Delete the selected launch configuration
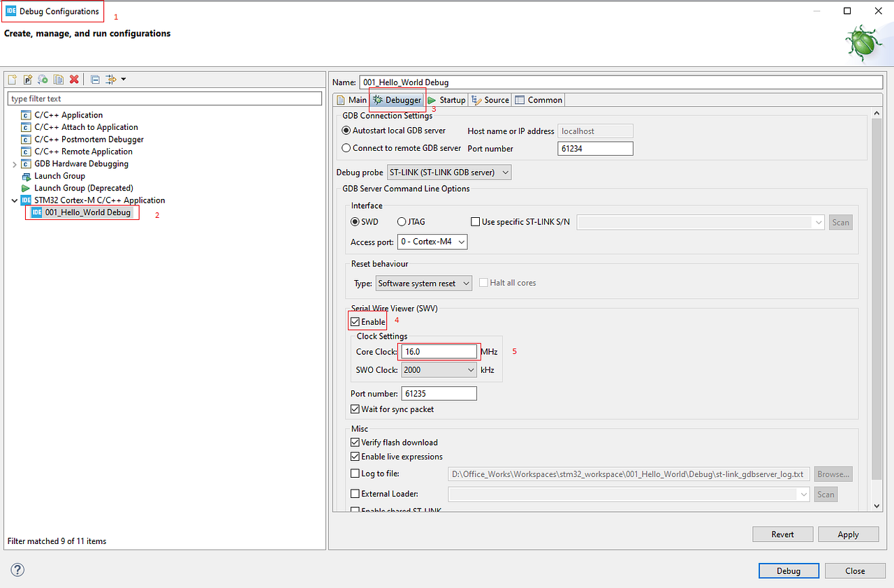 pos(74,79)
